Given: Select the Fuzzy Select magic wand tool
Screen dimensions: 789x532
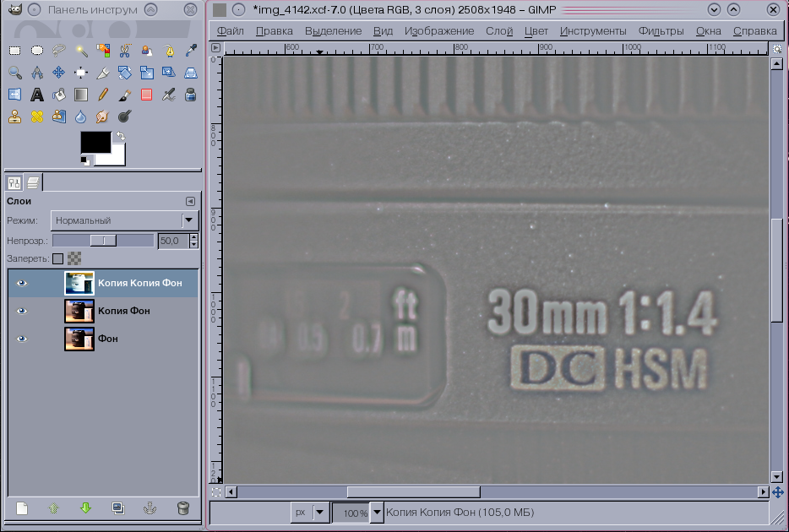Looking at the screenshot, I should [x=81, y=51].
